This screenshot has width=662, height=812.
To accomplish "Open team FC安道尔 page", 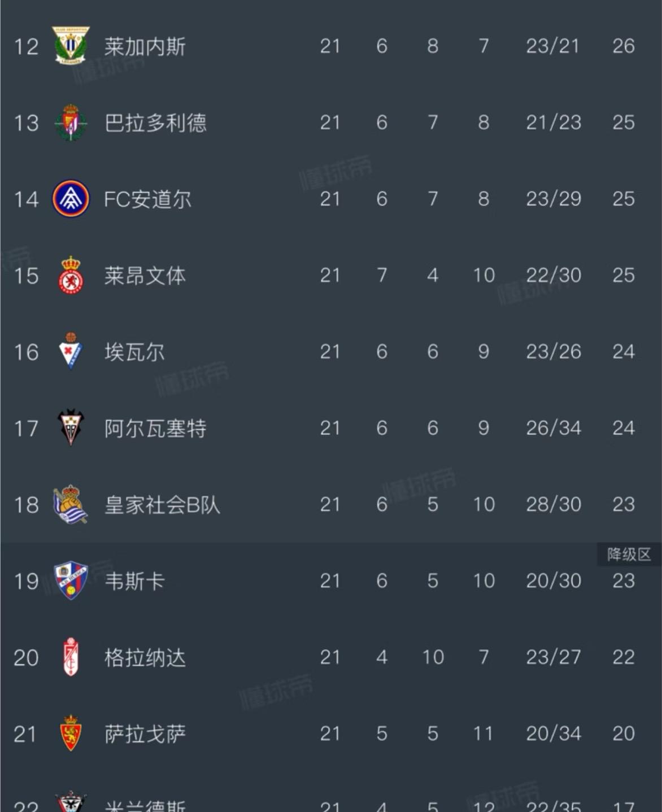I will click(x=147, y=199).
